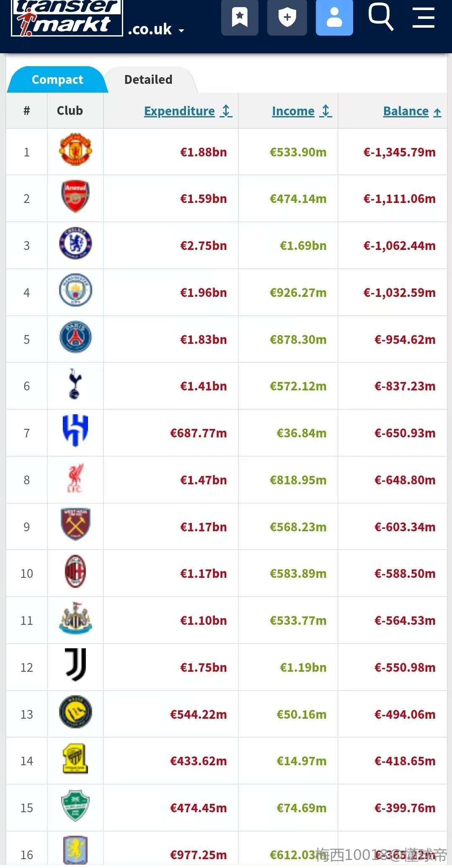Image resolution: width=452 pixels, height=868 pixels.
Task: Open the search magnifier icon
Action: coord(380,17)
